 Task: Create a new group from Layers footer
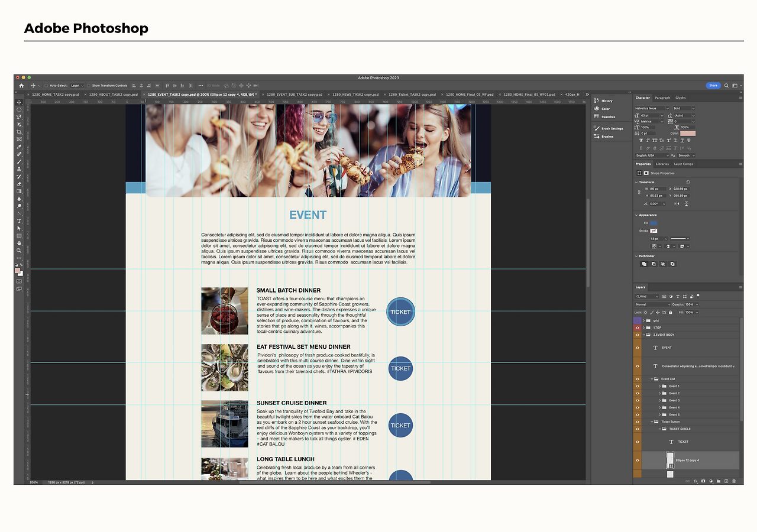[719, 481]
